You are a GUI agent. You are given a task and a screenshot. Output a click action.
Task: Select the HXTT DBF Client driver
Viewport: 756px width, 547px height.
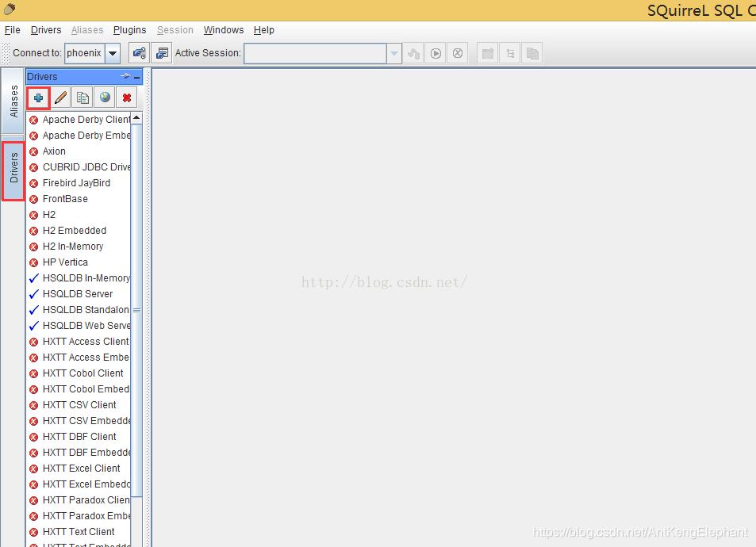point(79,437)
